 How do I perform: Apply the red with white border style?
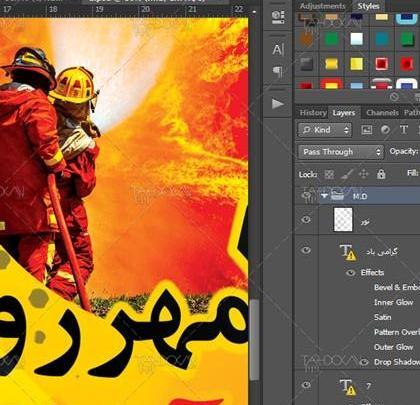382,64
